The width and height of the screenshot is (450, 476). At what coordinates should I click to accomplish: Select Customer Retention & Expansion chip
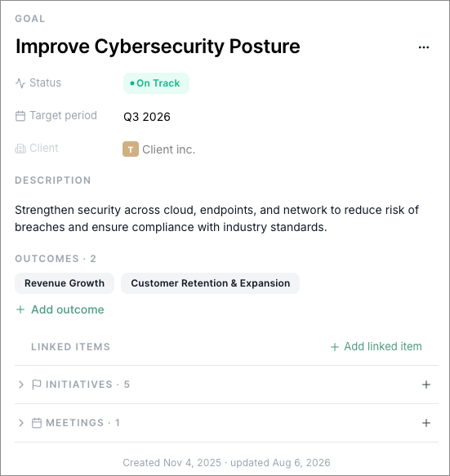click(211, 283)
